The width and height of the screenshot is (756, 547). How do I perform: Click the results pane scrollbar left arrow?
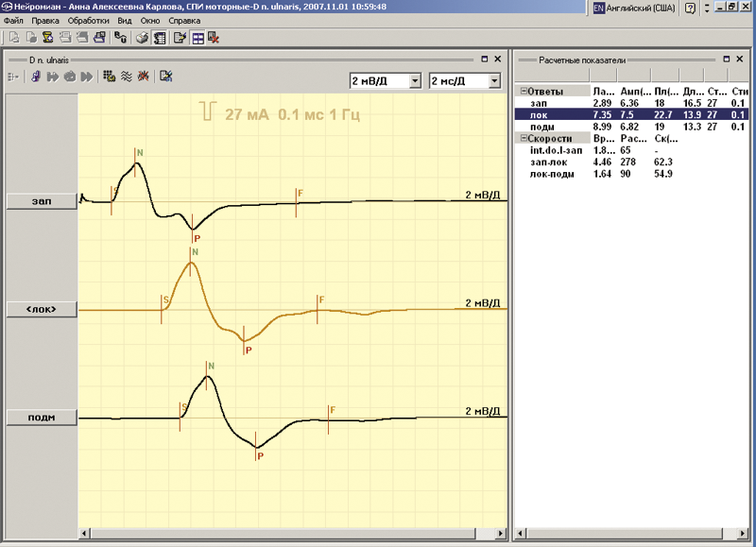pyautogui.click(x=521, y=533)
